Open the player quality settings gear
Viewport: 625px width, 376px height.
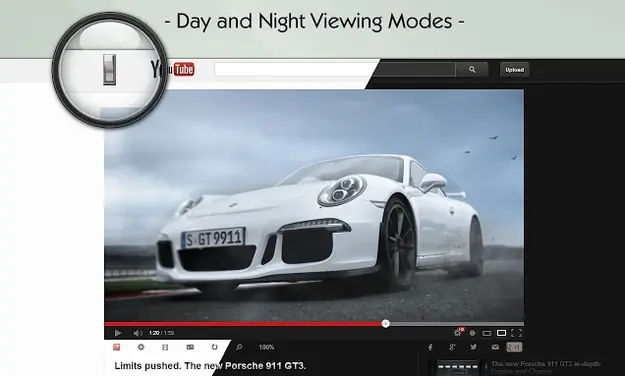point(458,333)
